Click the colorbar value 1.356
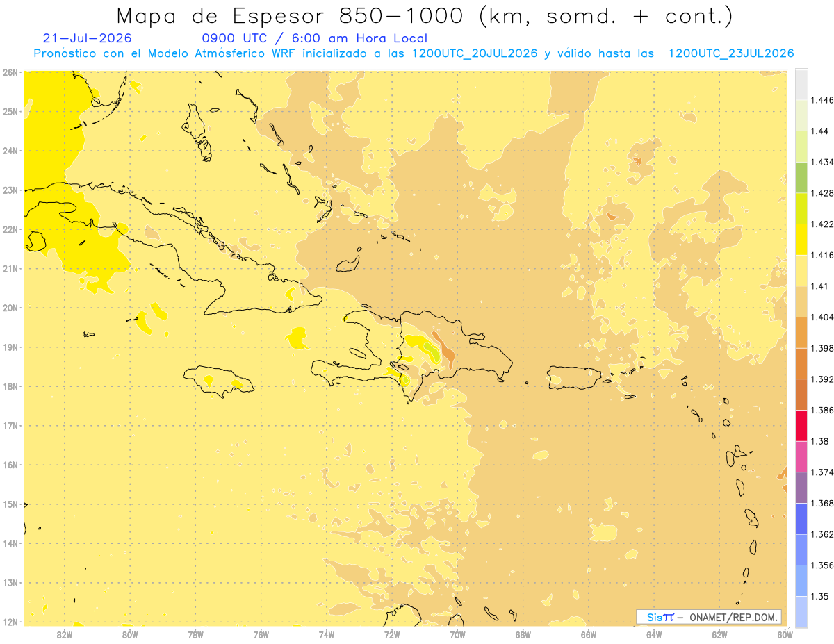Viewport: 834px width, 644px height. click(822, 565)
